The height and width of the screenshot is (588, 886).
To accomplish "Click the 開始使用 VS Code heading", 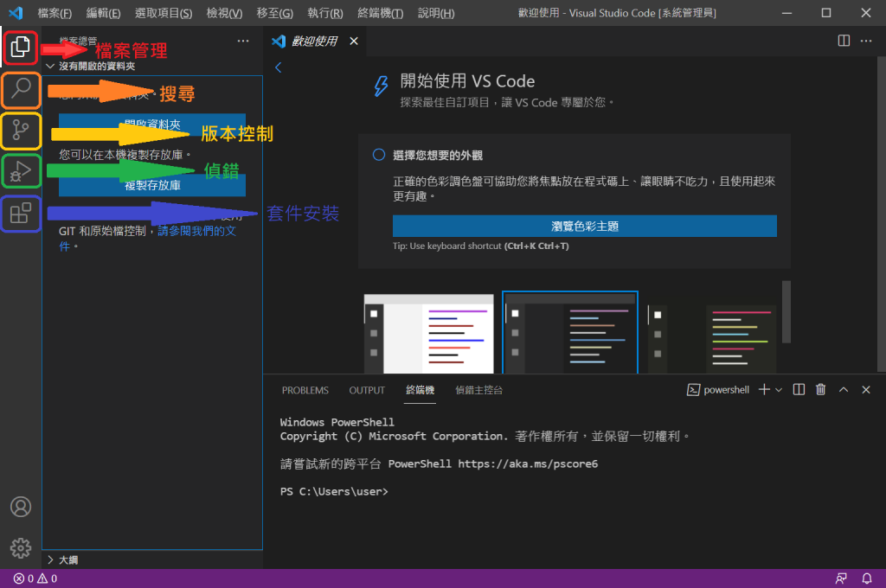I will 467,81.
